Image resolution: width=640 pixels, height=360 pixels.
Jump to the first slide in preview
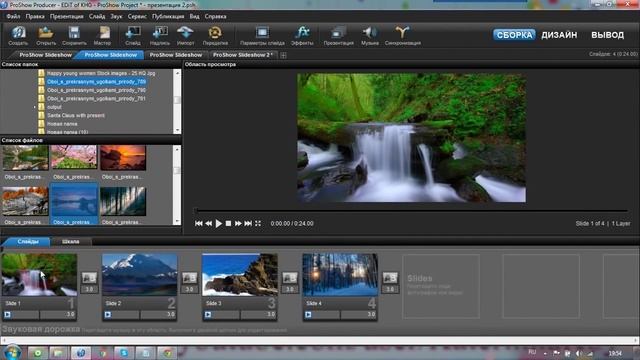pos(199,223)
